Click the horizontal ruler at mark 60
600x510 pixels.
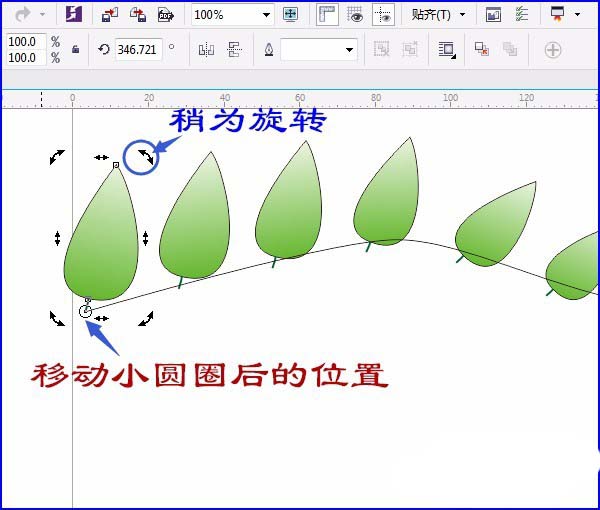click(300, 100)
